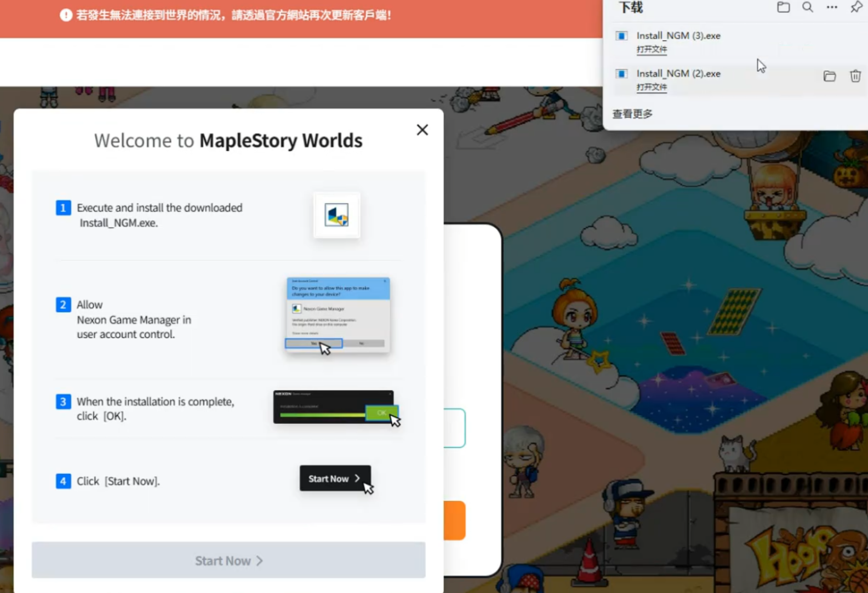Open file link under Install_NGM (3).exe
Image resolution: width=868 pixels, height=593 pixels.
651,49
